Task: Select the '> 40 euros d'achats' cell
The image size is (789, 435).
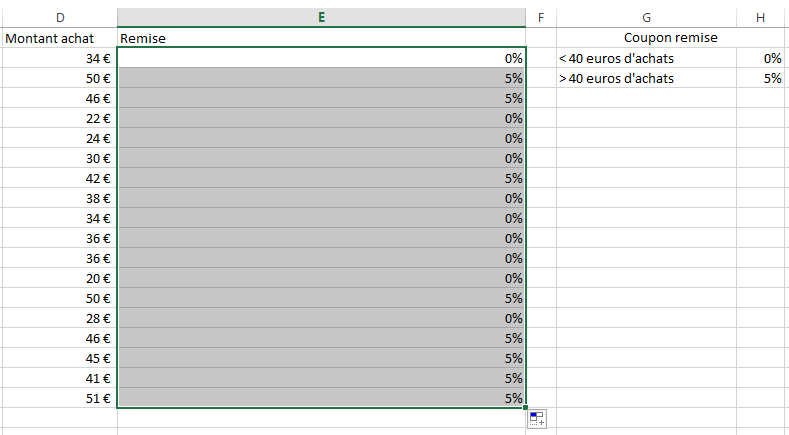Action: (x=647, y=79)
